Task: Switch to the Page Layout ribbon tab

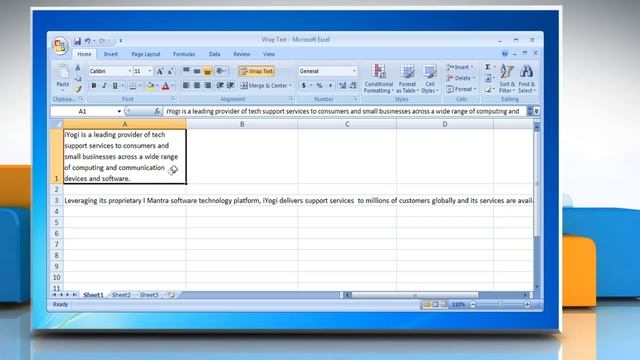Action: pyautogui.click(x=146, y=54)
